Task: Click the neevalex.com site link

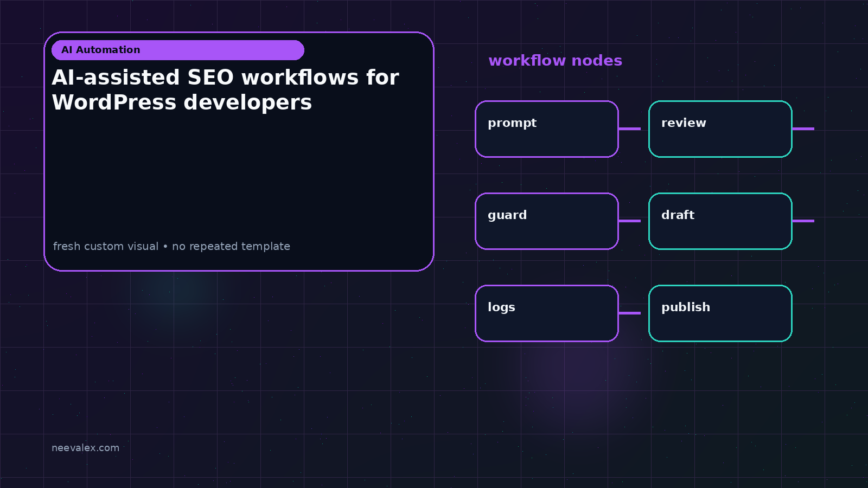Action: pyautogui.click(x=85, y=448)
